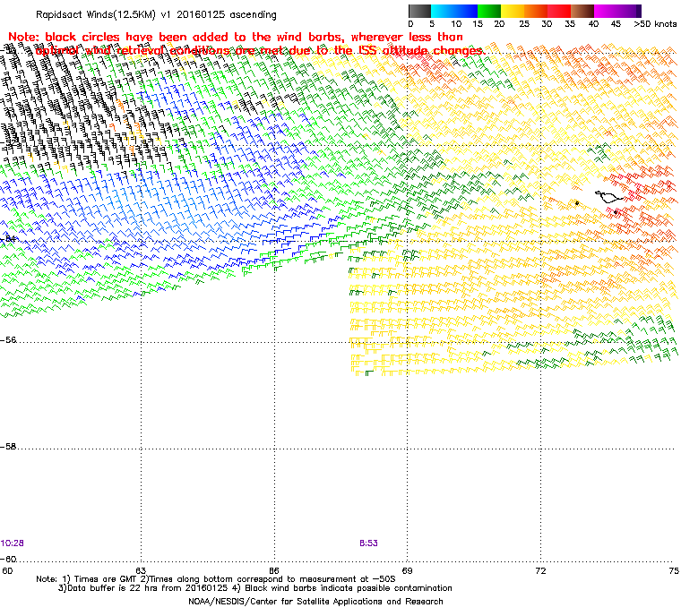681x616 pixels.
Task: Click the '>50 knots' legend label
Action: pos(655,24)
